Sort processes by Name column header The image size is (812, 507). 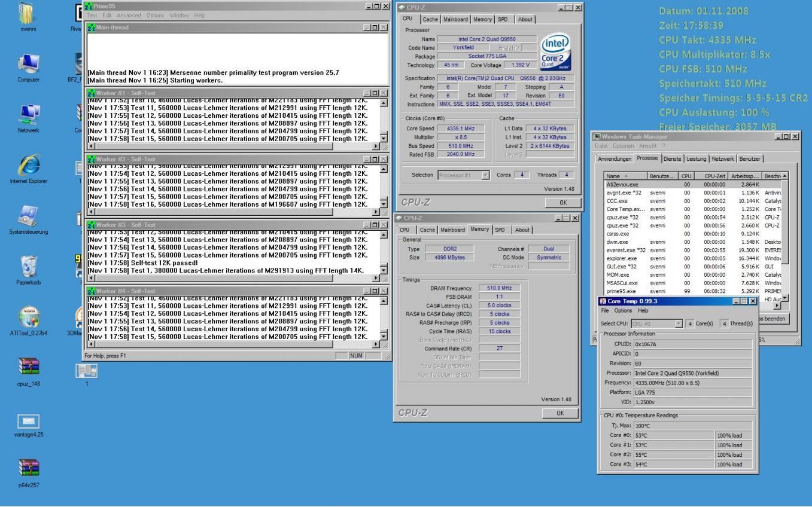(626, 176)
